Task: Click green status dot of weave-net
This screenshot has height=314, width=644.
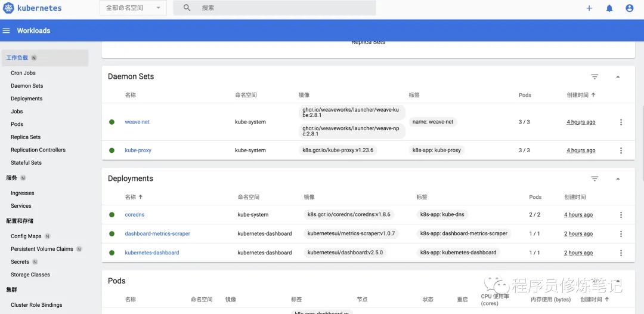Action: point(112,122)
